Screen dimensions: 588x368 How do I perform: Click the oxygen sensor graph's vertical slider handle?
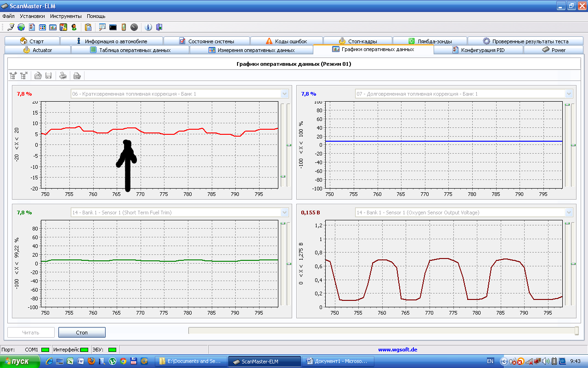click(573, 264)
